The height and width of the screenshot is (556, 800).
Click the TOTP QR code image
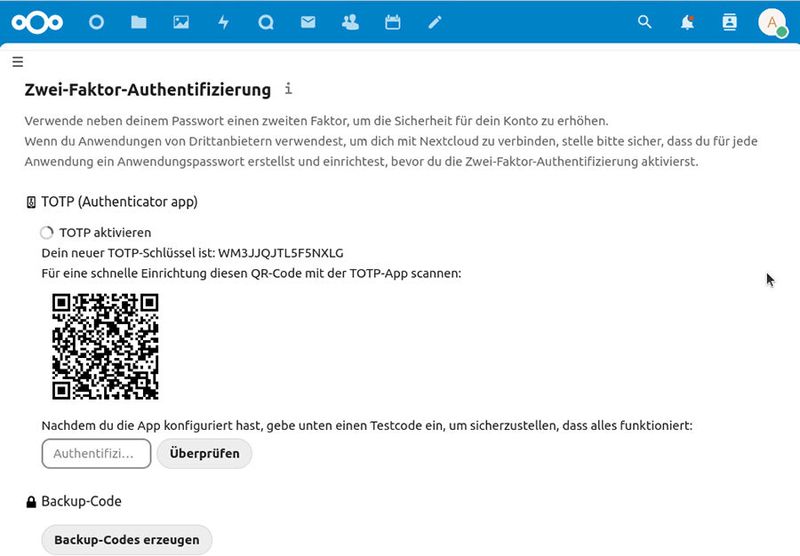coord(105,346)
